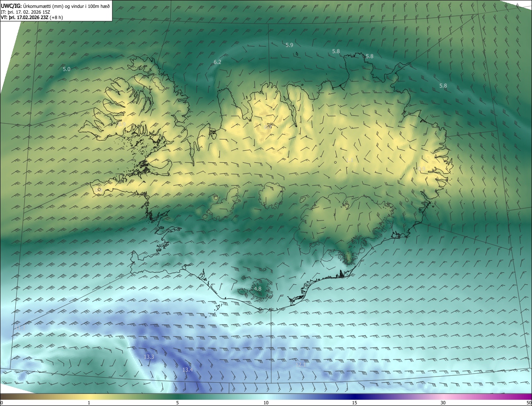Select the valid time line 'VT: þri. 17.02.2026 23Z (+8 h)'
Screen dimensions: 532x406
(x=32, y=18)
